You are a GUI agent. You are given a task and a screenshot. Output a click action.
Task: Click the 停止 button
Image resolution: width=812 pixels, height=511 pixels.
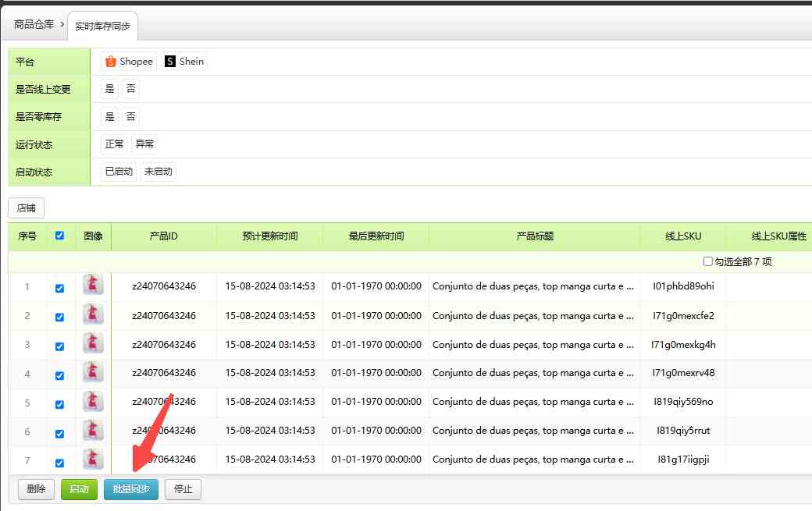(x=183, y=490)
